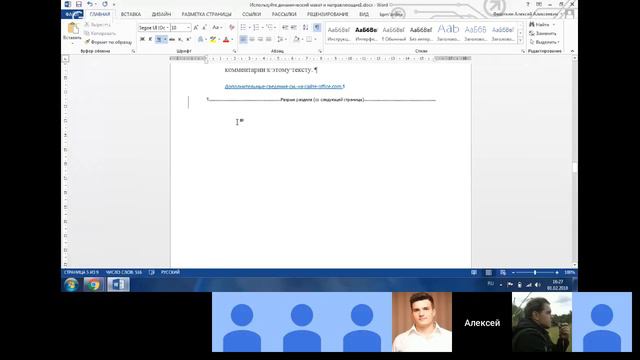Switch to the ССЫЛКИ tab

(251, 14)
